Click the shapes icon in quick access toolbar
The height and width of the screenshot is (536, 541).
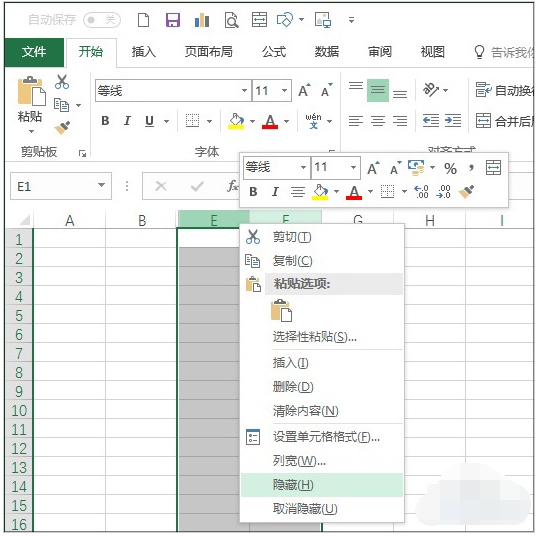click(285, 20)
